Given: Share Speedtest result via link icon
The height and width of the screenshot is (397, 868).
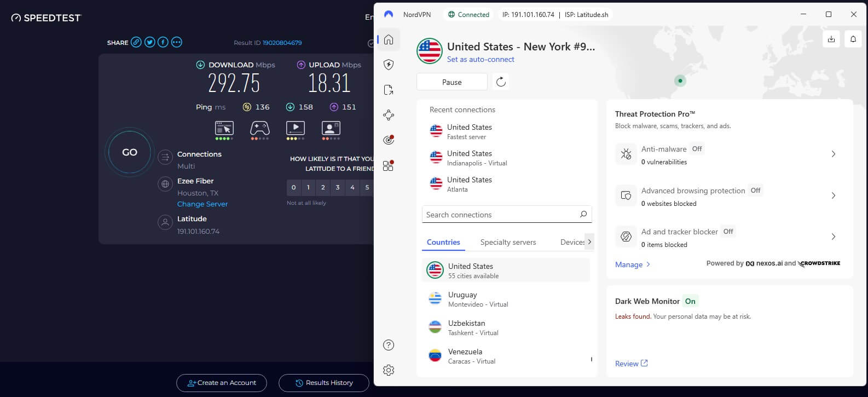Looking at the screenshot, I should [x=136, y=42].
